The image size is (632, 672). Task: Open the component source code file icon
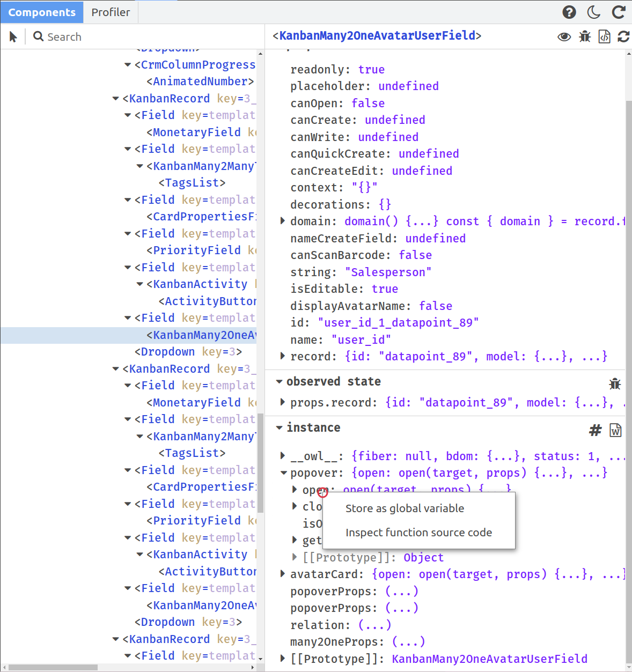tap(604, 36)
